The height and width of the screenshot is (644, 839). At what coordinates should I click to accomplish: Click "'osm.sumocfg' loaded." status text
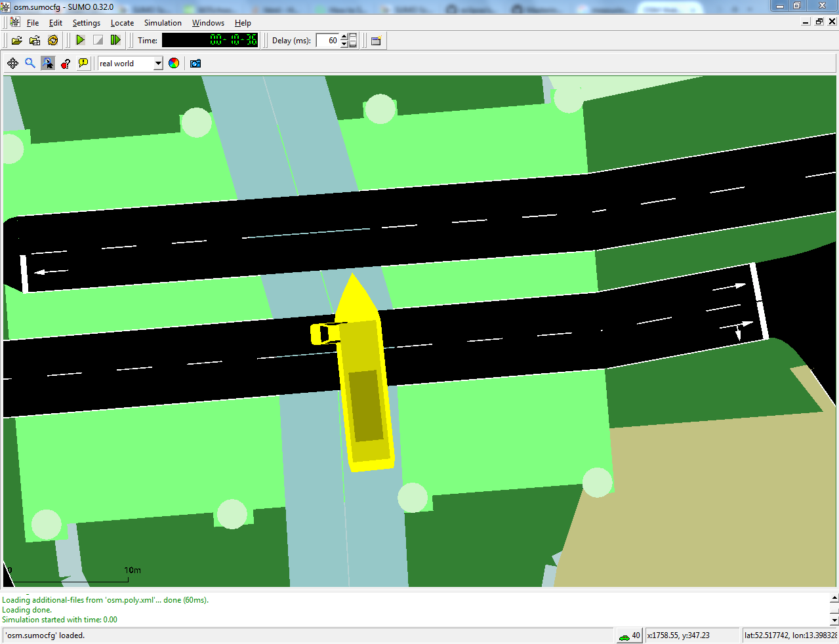point(46,635)
